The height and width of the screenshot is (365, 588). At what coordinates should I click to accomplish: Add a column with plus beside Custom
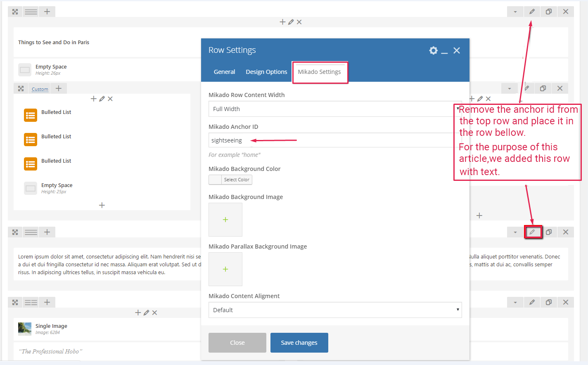click(x=59, y=88)
